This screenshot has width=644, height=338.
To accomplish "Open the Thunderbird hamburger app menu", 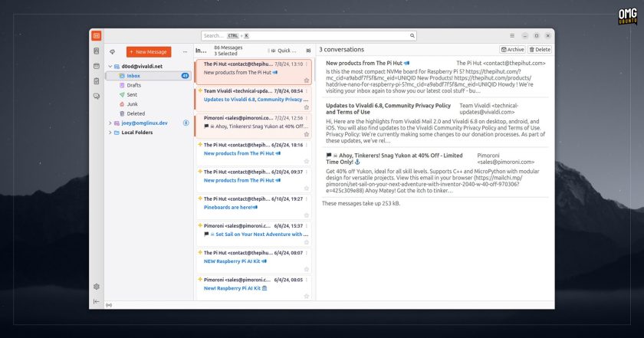I will pyautogui.click(x=512, y=36).
